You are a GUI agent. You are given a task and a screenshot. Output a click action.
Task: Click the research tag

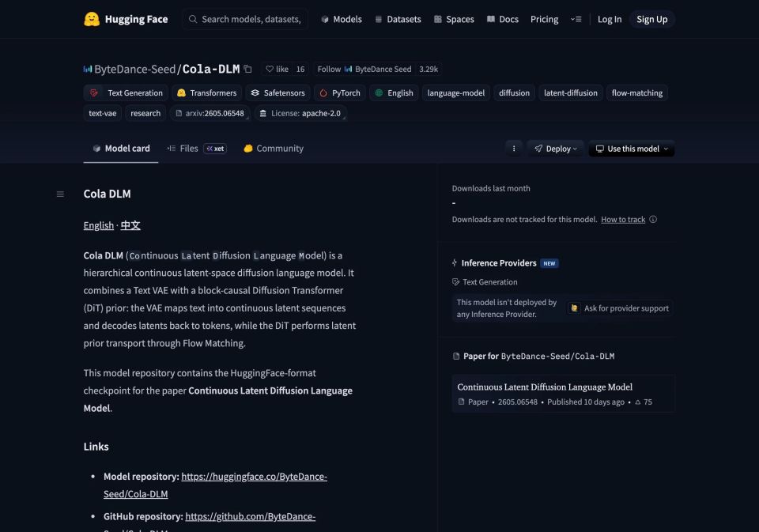point(145,113)
